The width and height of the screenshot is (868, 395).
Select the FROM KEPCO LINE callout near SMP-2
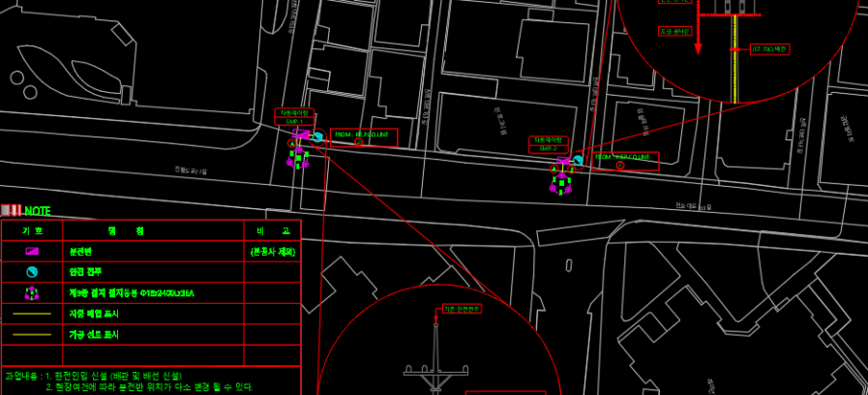click(624, 160)
